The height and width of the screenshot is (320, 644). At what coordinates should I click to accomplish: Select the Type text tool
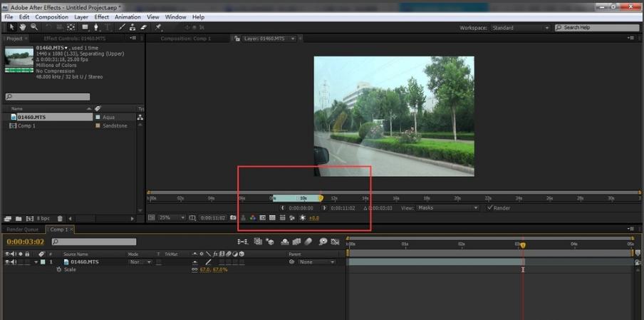[x=108, y=27]
